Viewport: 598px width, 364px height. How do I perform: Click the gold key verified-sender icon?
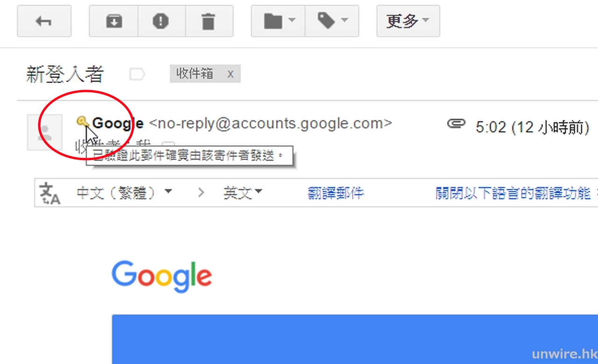[x=83, y=122]
